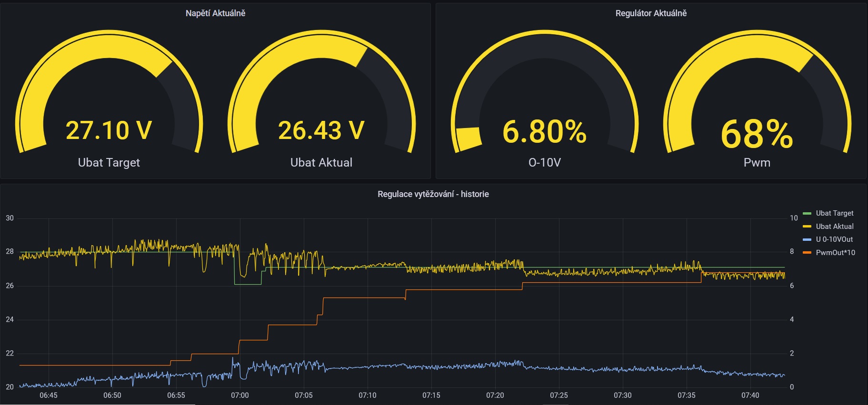Viewport: 868px width, 405px height.
Task: Click the 68% Pwm gauge value
Action: [x=757, y=134]
